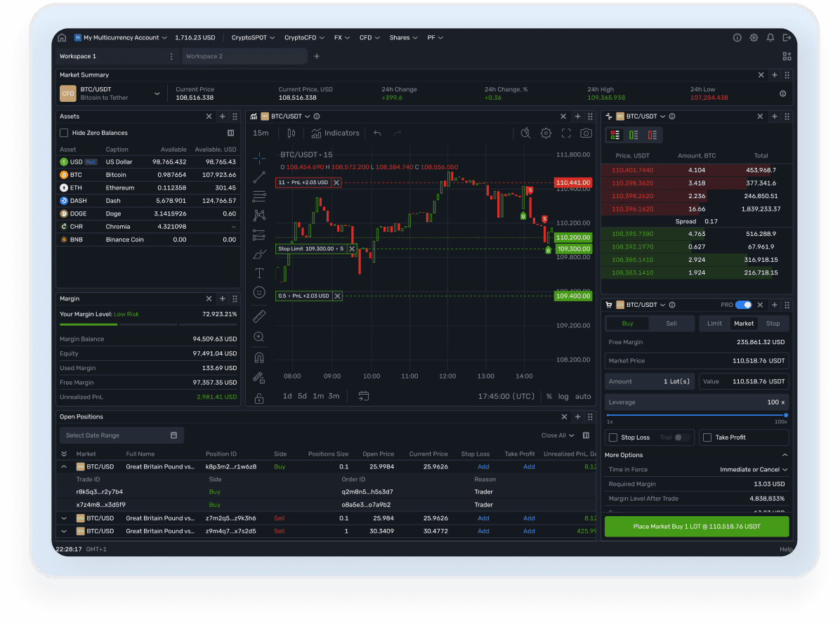Toggle the magnet snap tool
The height and width of the screenshot is (625, 840).
pos(259,357)
